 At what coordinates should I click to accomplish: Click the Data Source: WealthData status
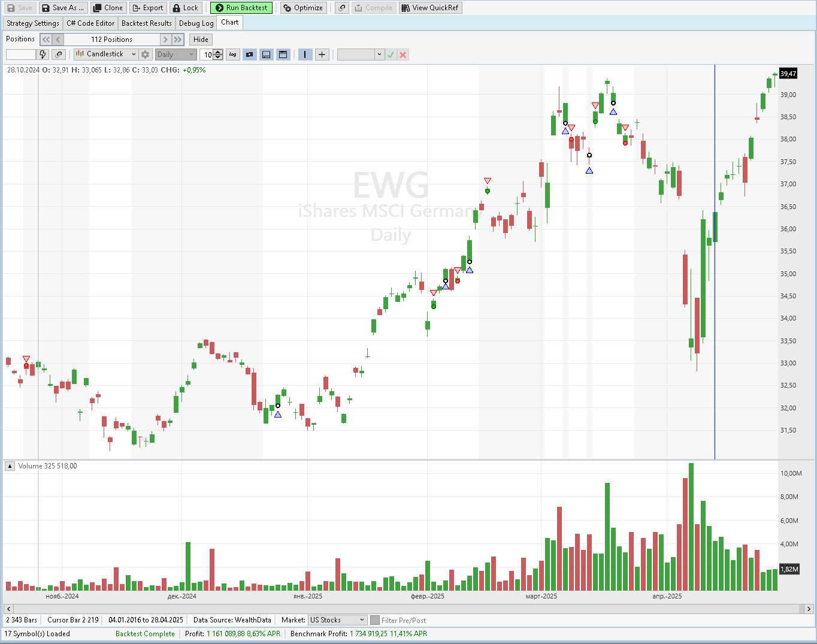click(232, 620)
